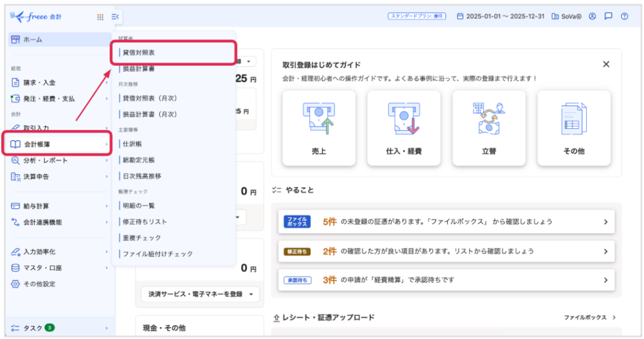This screenshot has width=644, height=339.
Task: Expand the 会計帳簿 sidebar menu
Action: (x=57, y=145)
